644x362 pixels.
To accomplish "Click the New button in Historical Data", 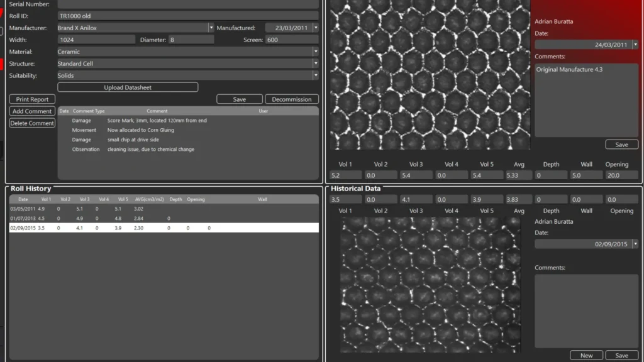I will [586, 355].
